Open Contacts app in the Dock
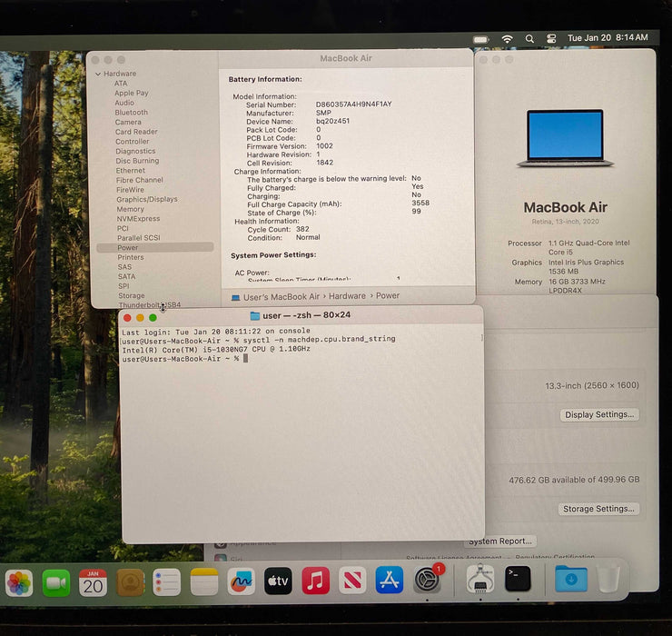 130,582
